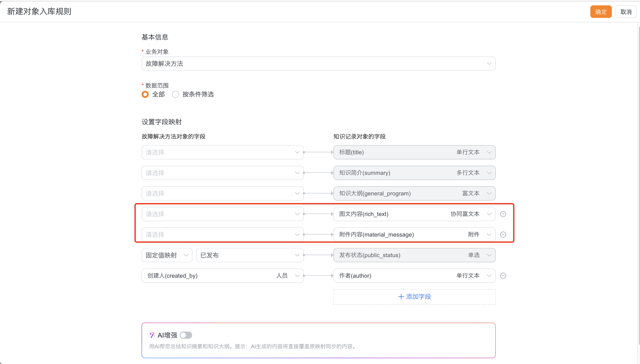Remove the rich_text field mapping row
The height and width of the screenshot is (364, 640).
tap(503, 214)
